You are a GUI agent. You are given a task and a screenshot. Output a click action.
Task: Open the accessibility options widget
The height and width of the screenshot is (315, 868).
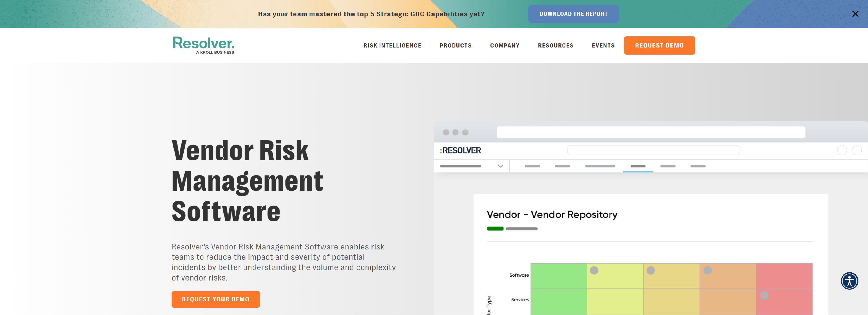tap(849, 281)
